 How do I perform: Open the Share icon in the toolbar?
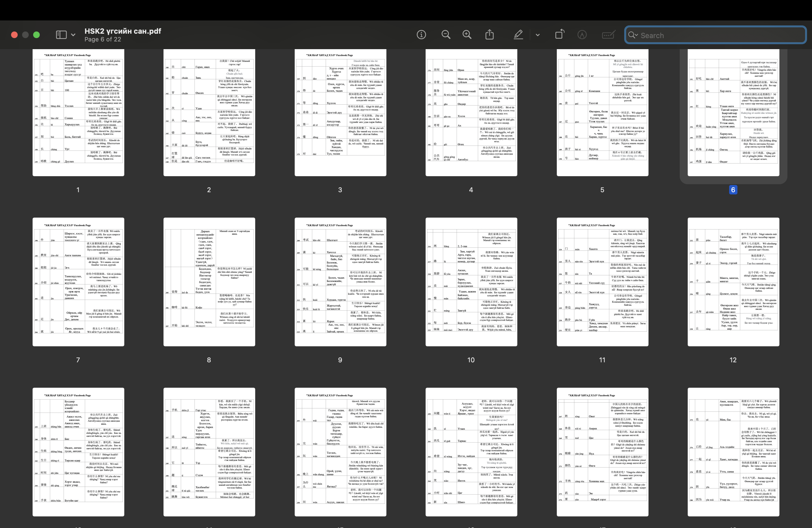[x=490, y=35]
